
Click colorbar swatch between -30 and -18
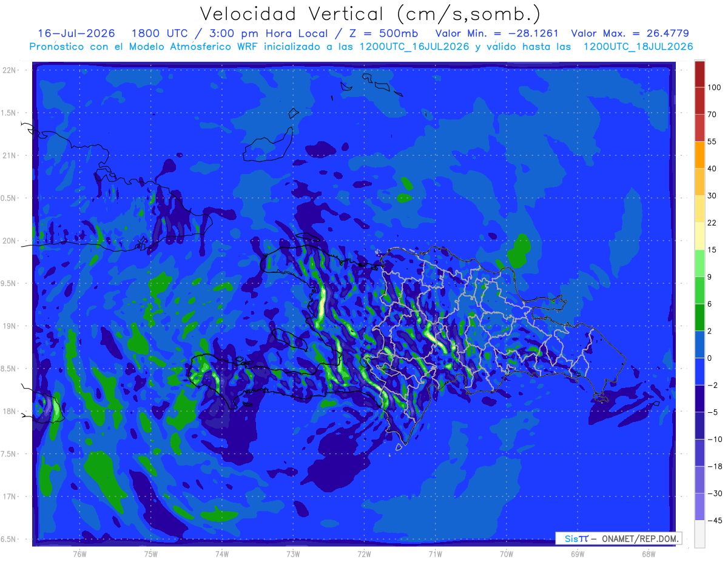[699, 480]
